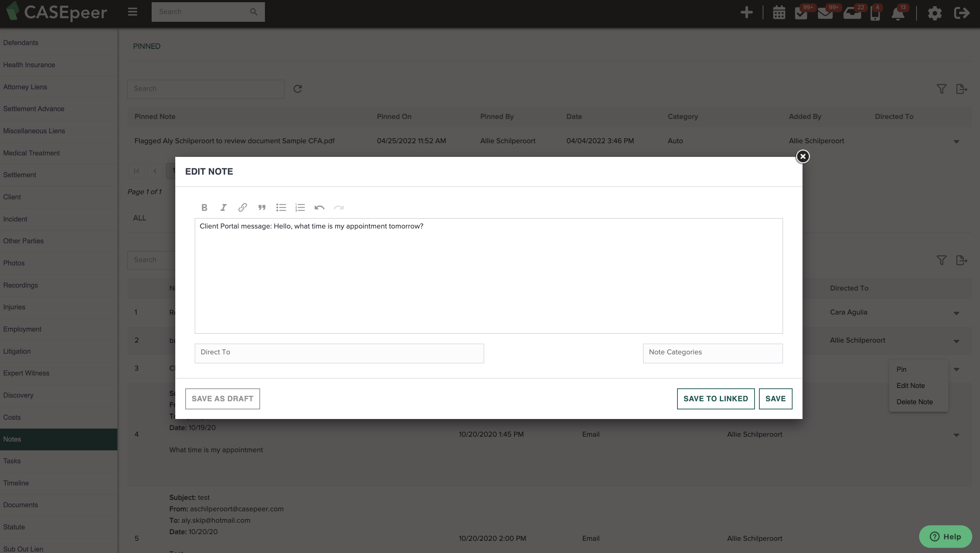Click the plus add-new icon

pos(746,12)
